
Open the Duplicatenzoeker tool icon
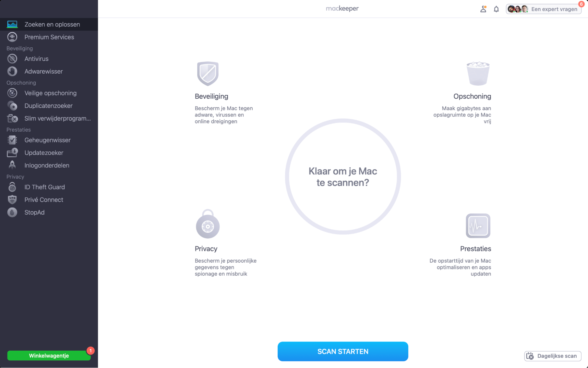(12, 106)
